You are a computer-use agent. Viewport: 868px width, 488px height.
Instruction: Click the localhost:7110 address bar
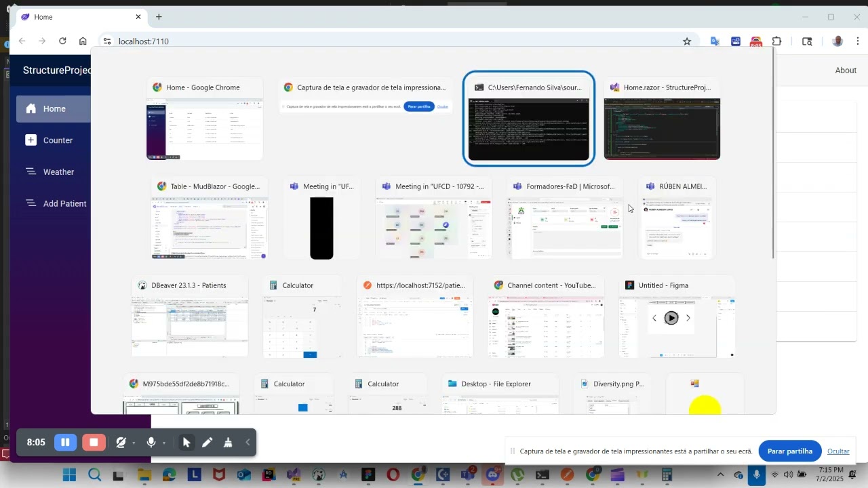click(x=397, y=41)
